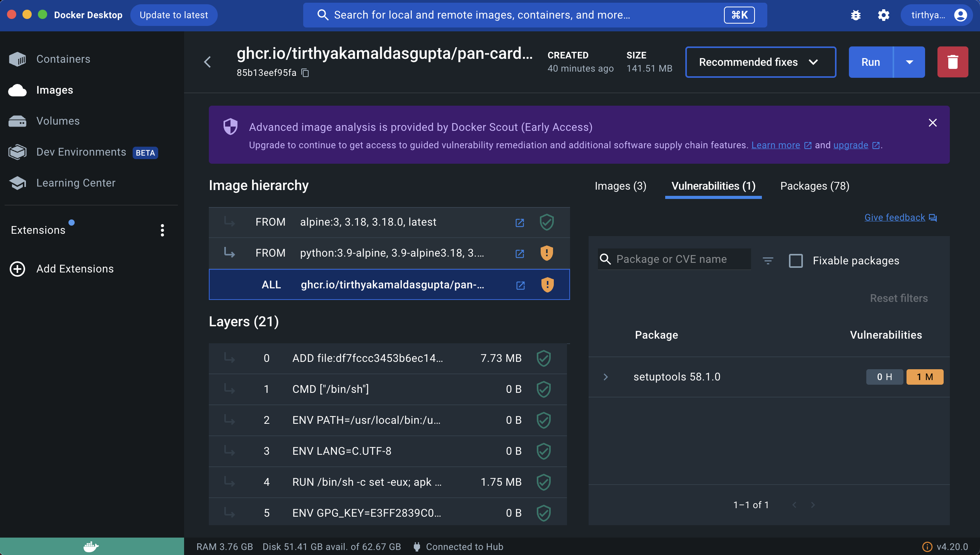Click the Docker whale icon in status bar

click(91, 546)
